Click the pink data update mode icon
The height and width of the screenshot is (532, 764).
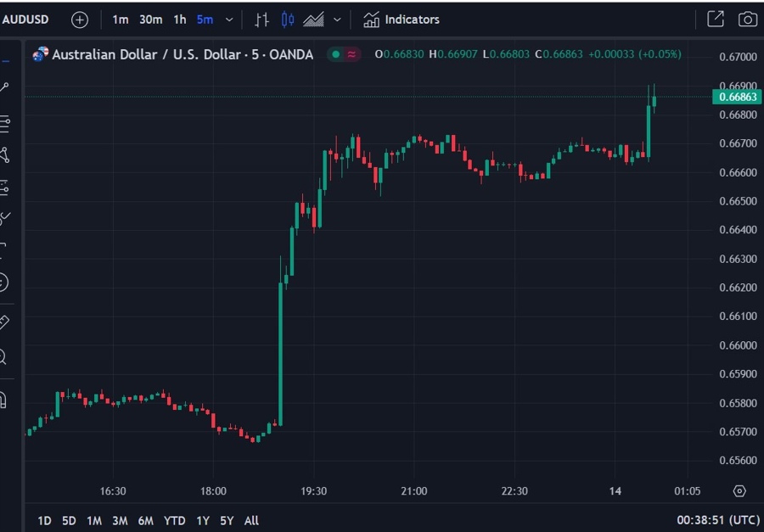point(351,54)
